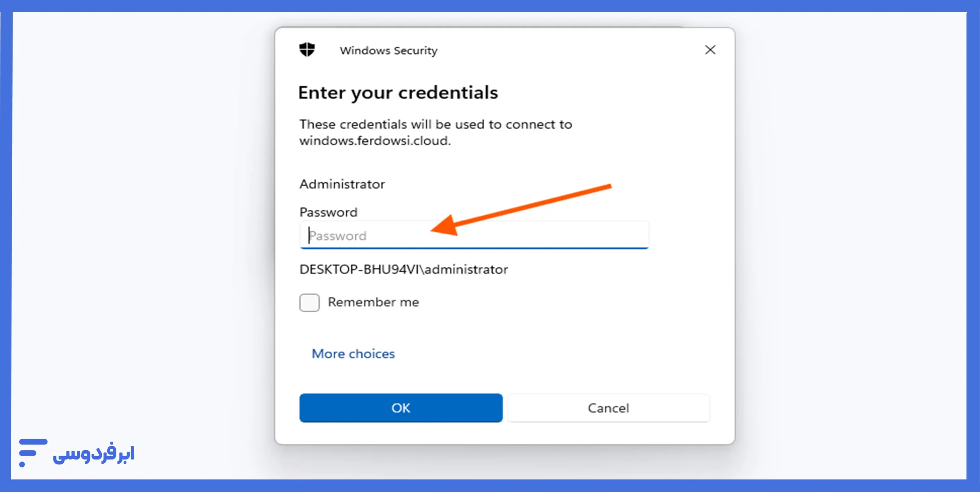Click the windows.ferdowsi.cloud server name
The height and width of the screenshot is (492, 980).
(374, 141)
